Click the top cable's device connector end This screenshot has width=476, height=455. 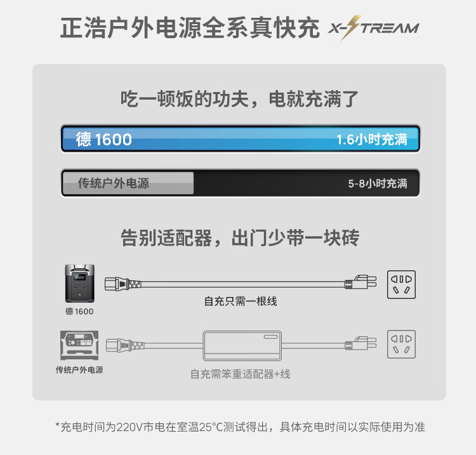click(122, 284)
